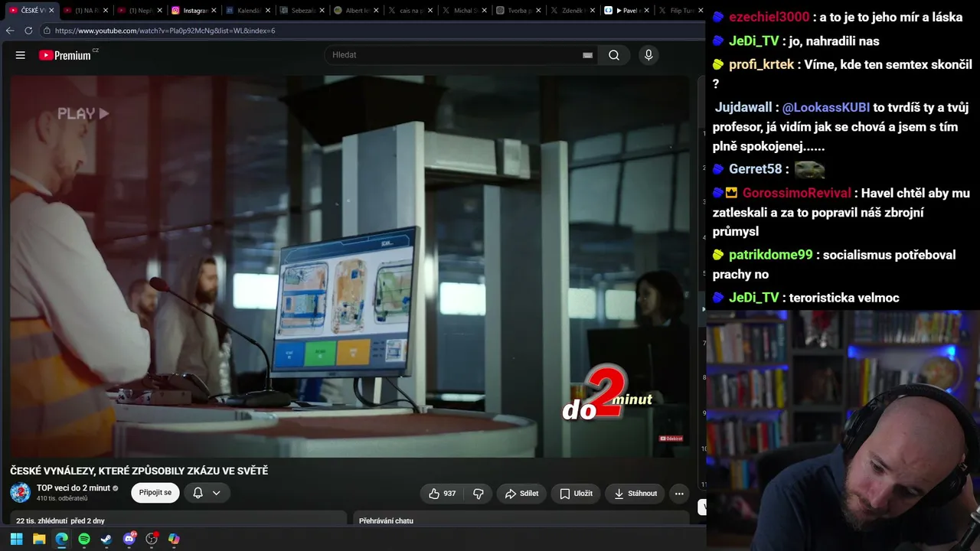Go back with the browser back arrow
The width and height of the screenshot is (980, 551).
click(x=10, y=31)
